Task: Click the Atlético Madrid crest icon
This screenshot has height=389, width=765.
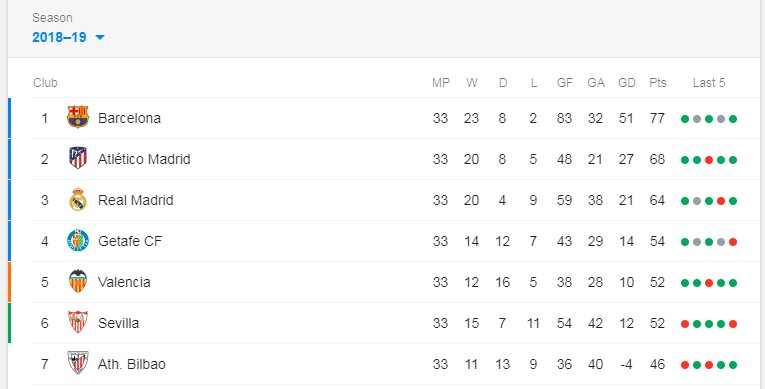Action: point(78,159)
